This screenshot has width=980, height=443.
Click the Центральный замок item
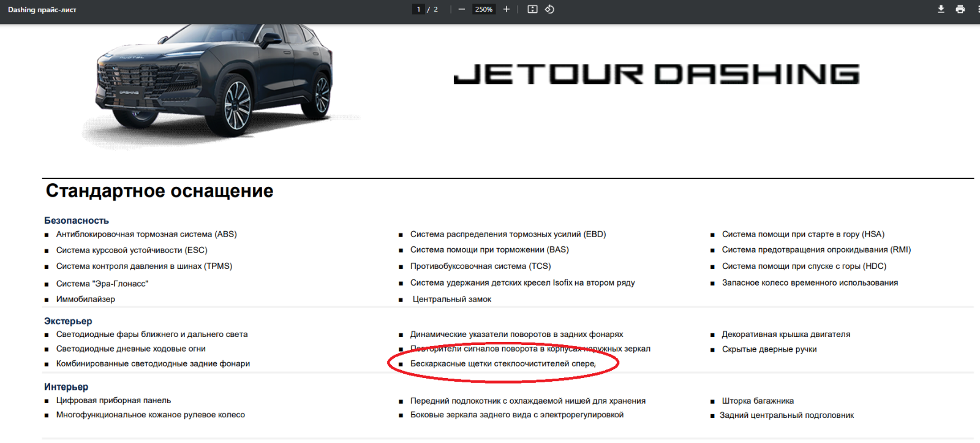(452, 299)
